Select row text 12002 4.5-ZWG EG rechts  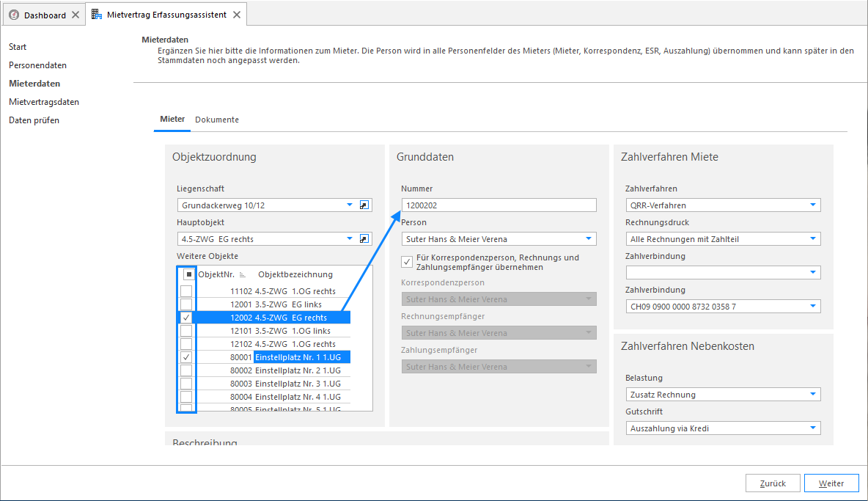pyautogui.click(x=279, y=318)
